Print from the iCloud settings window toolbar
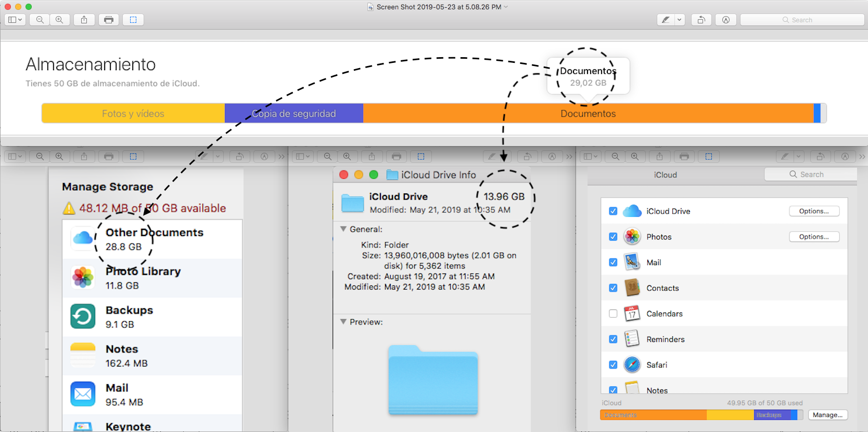This screenshot has width=868, height=432. point(684,156)
